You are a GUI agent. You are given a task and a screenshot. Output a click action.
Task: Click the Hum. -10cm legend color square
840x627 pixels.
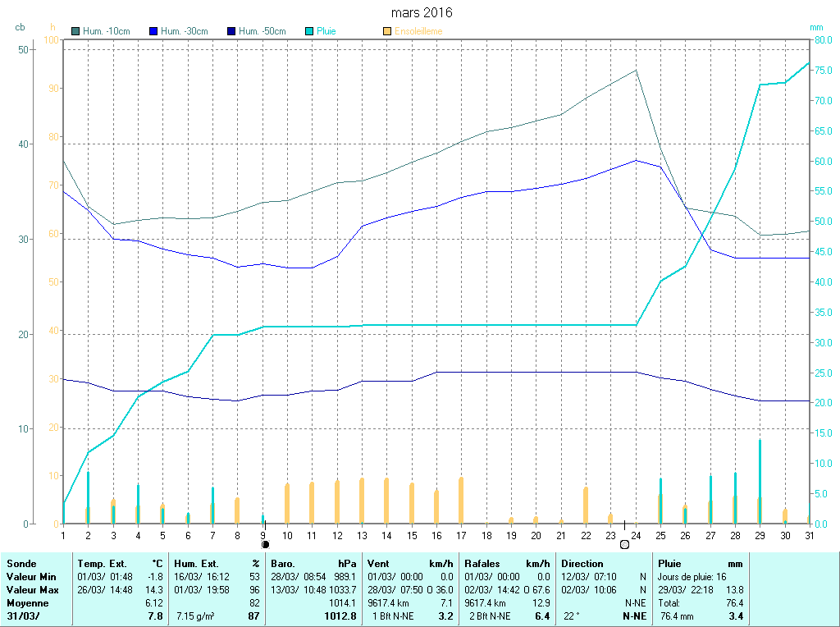click(76, 31)
